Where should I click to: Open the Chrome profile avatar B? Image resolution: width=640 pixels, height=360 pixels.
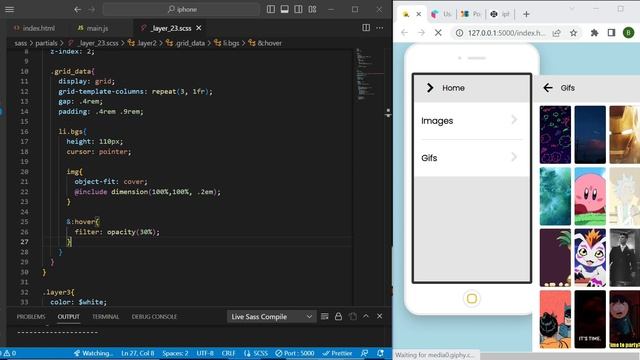coord(629,33)
